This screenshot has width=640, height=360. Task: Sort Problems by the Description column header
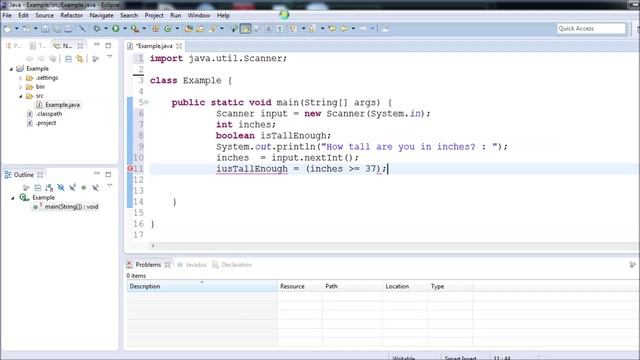(x=202, y=287)
